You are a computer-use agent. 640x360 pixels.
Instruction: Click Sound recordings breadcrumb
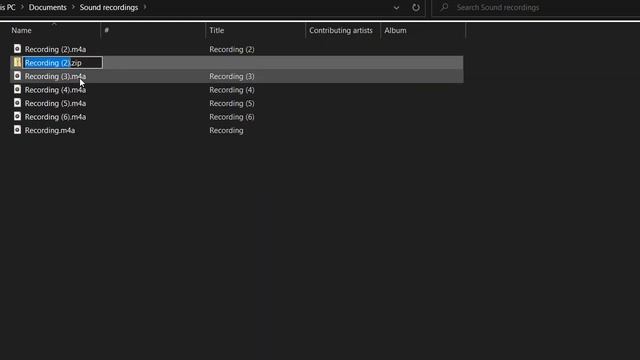pos(109,7)
